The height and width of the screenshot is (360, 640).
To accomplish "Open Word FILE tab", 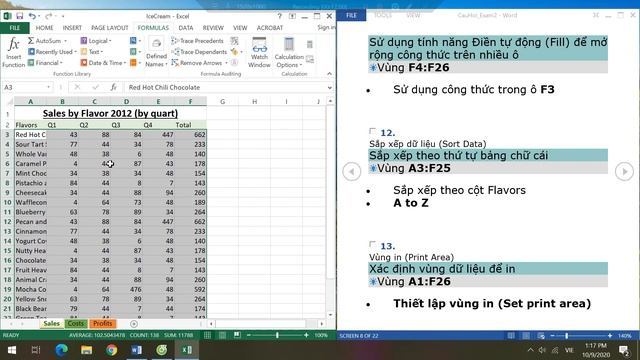I will tap(351, 16).
